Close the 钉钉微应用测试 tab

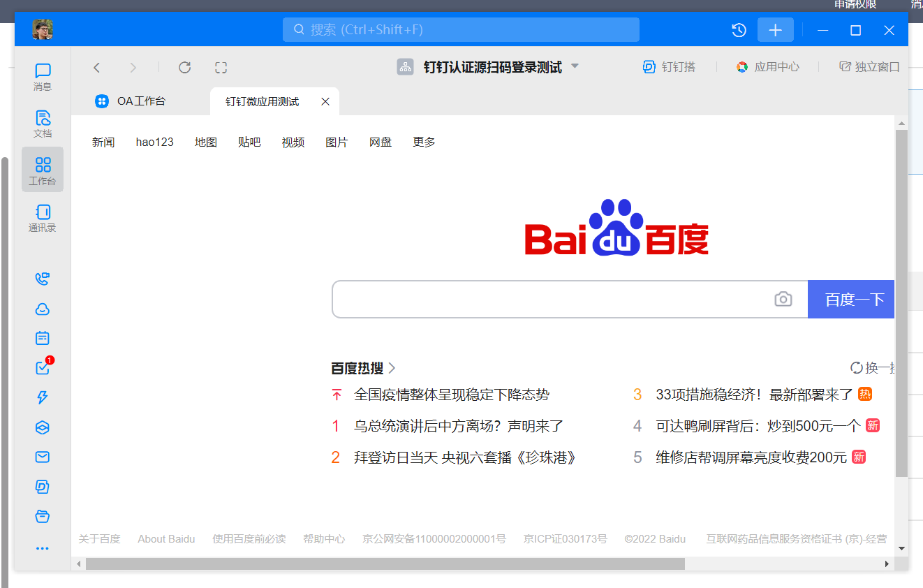[x=325, y=102]
